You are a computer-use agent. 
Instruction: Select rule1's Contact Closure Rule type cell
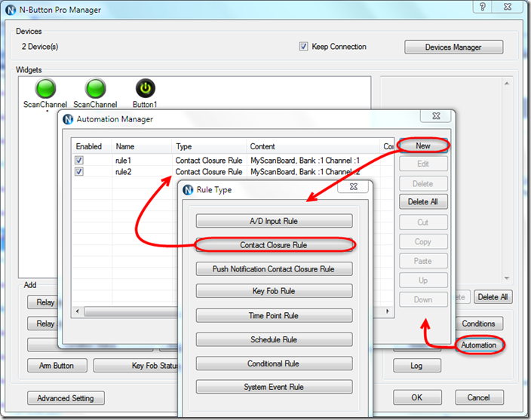pyautogui.click(x=209, y=161)
